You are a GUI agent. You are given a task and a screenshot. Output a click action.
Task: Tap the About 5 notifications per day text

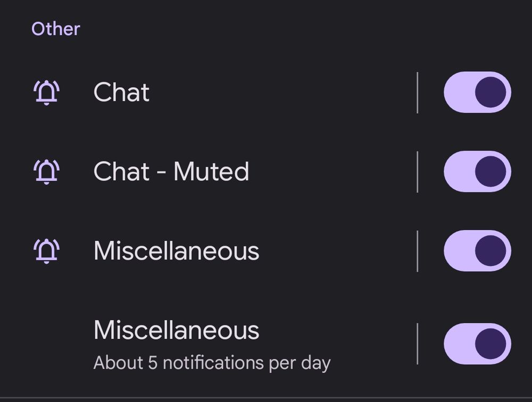213,363
